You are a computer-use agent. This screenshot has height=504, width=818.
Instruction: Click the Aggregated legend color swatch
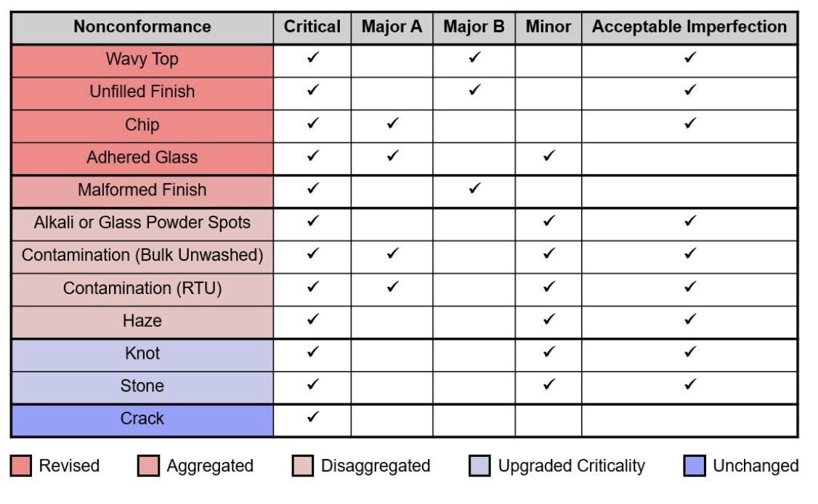coord(148,466)
